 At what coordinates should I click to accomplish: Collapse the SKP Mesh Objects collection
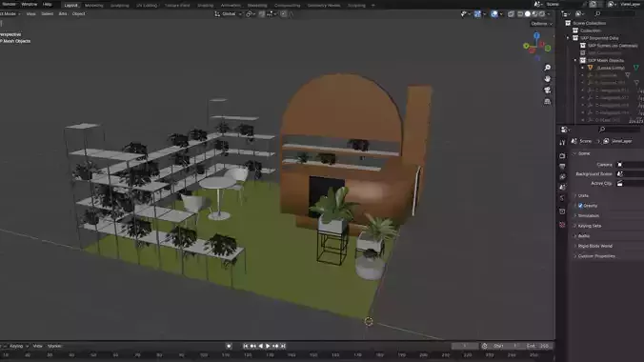click(x=575, y=60)
